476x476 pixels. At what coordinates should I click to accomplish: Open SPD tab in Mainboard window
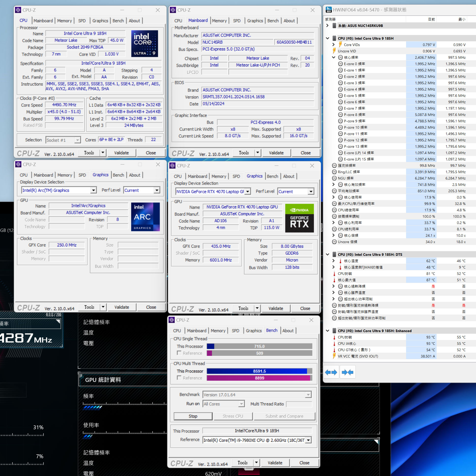coord(236,21)
